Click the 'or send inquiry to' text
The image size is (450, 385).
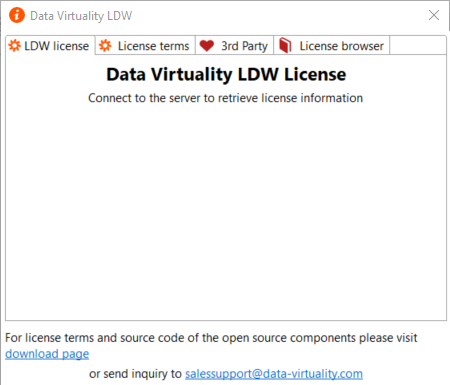135,374
